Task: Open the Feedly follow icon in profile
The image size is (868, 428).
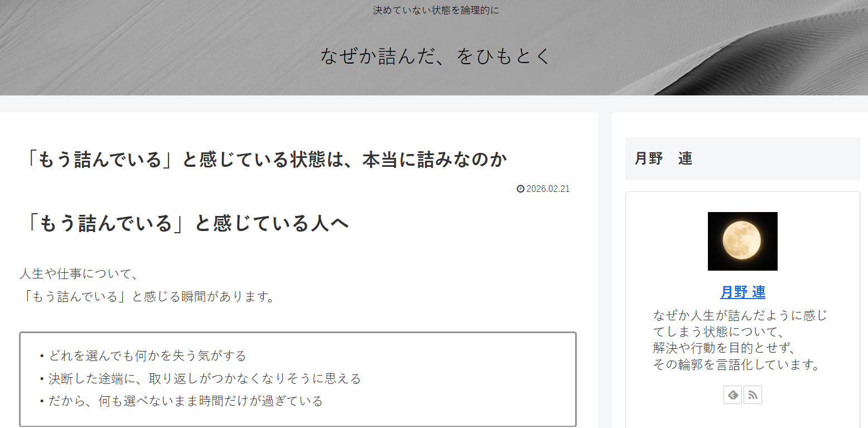Action: pyautogui.click(x=732, y=395)
